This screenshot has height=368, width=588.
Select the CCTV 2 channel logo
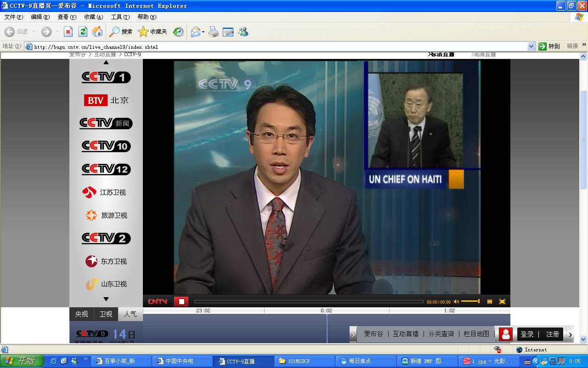(106, 238)
